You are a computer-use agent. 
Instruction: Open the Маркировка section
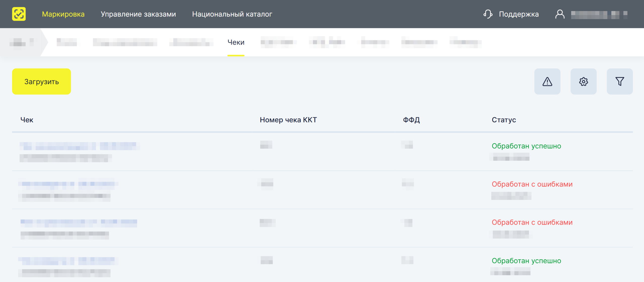pos(63,14)
